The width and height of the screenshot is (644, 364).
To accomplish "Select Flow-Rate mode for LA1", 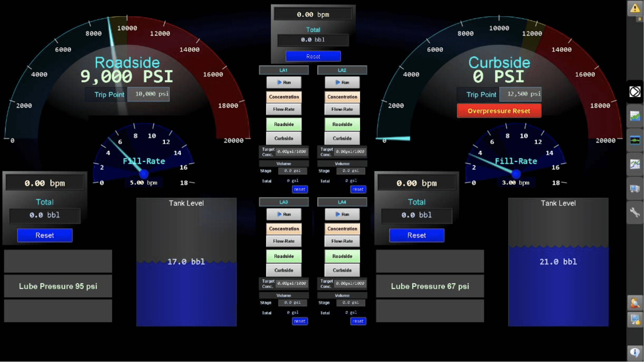I will [x=284, y=109].
